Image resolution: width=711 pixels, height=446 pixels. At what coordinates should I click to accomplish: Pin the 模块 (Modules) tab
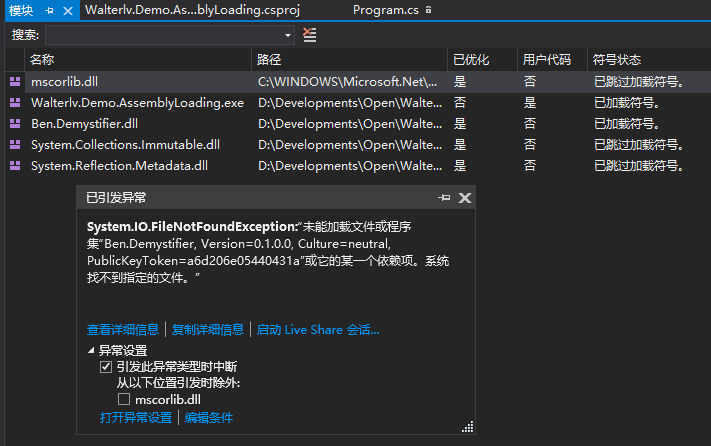[49, 10]
